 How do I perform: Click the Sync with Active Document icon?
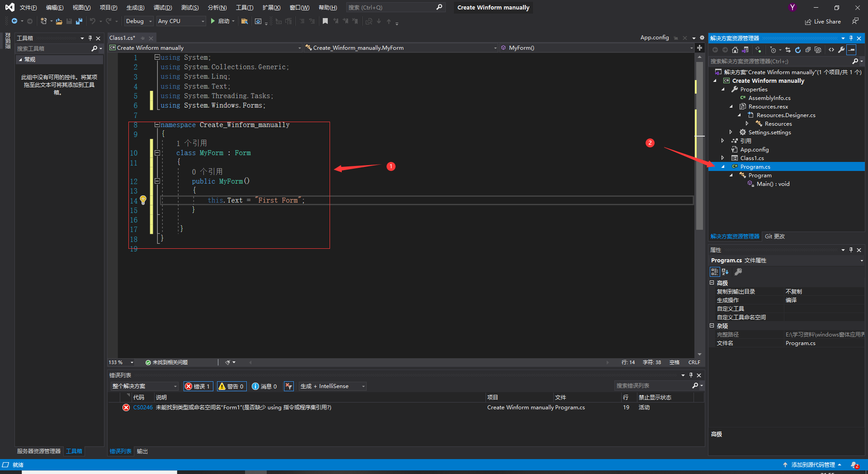788,50
